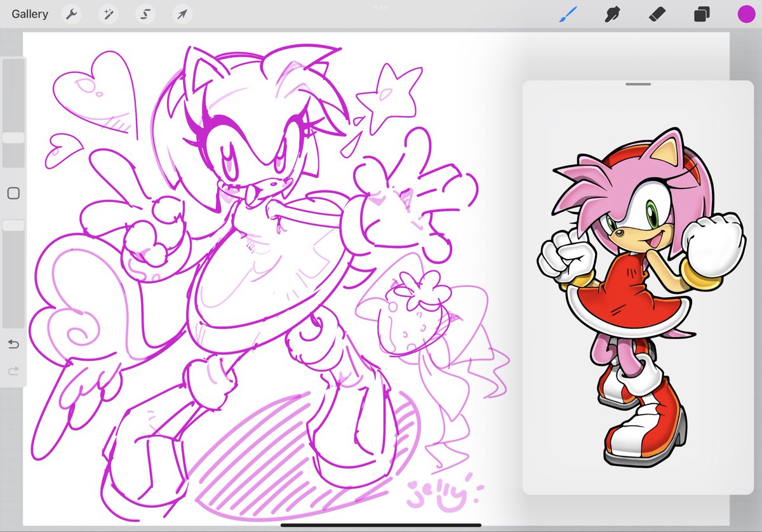Tap the square modify button in sidebar

coord(13,193)
